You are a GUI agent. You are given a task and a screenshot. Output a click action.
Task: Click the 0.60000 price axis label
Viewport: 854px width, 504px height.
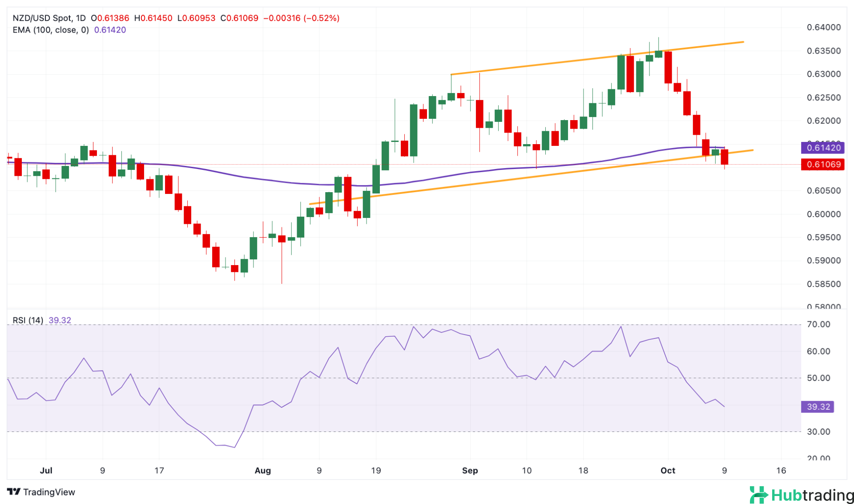coord(824,214)
